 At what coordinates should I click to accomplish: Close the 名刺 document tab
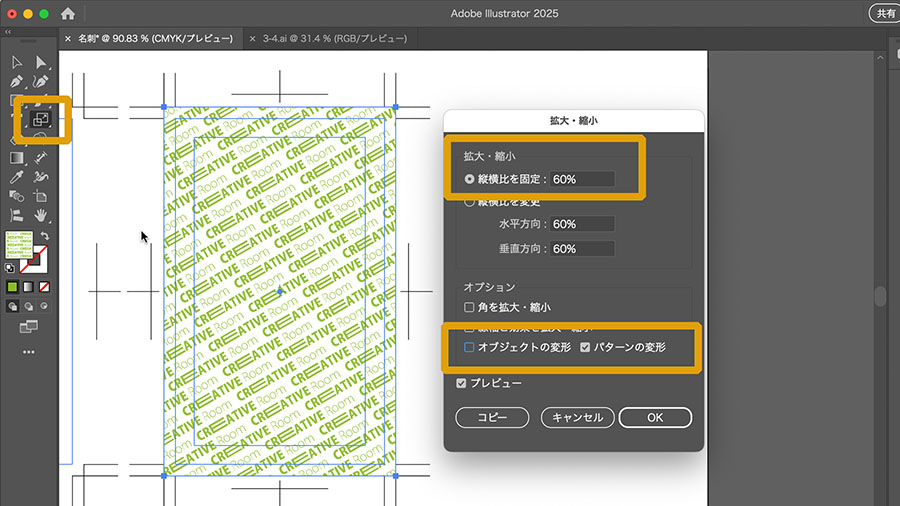pyautogui.click(x=68, y=38)
